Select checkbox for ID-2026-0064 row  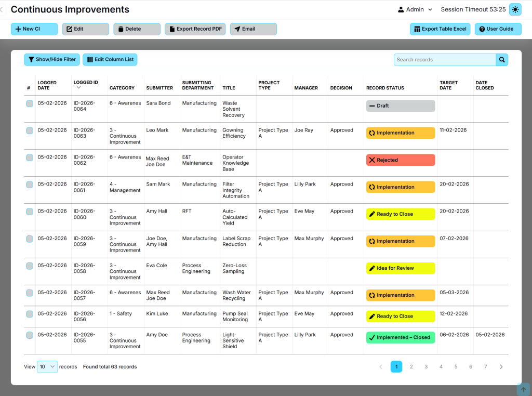30,103
